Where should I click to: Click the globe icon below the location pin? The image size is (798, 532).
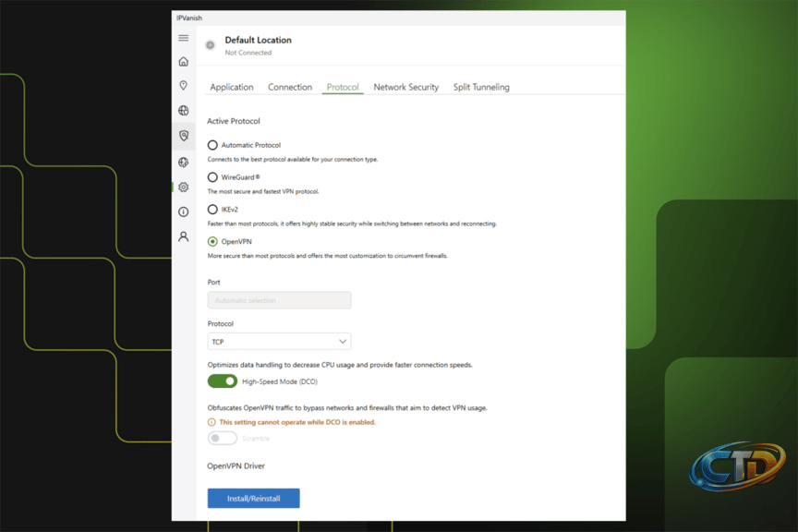pyautogui.click(x=183, y=111)
